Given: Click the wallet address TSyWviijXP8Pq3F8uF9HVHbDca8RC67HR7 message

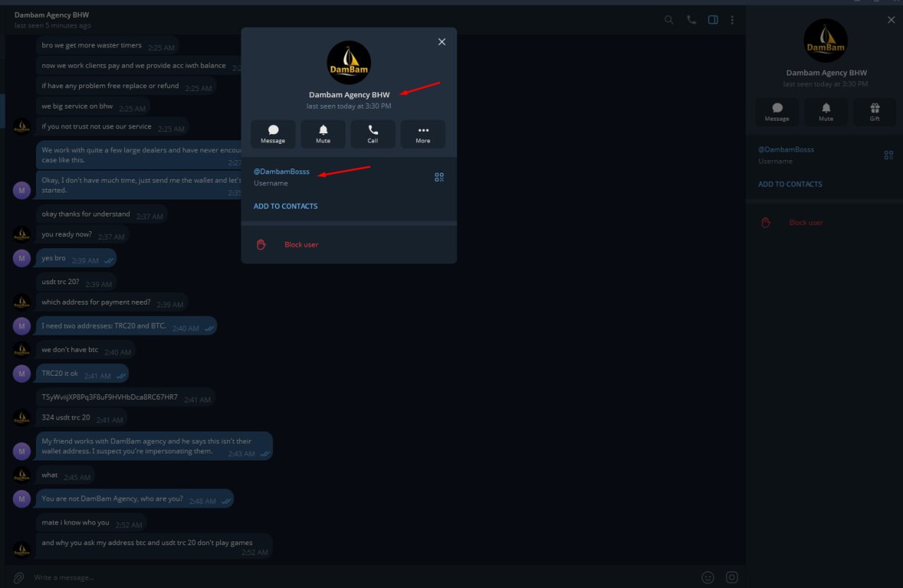Looking at the screenshot, I should 125,398.
